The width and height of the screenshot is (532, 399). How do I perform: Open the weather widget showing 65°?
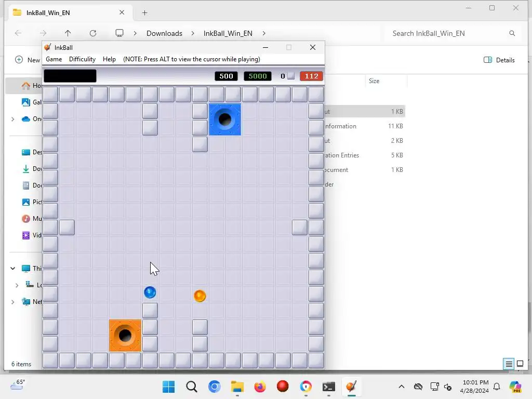tap(18, 385)
